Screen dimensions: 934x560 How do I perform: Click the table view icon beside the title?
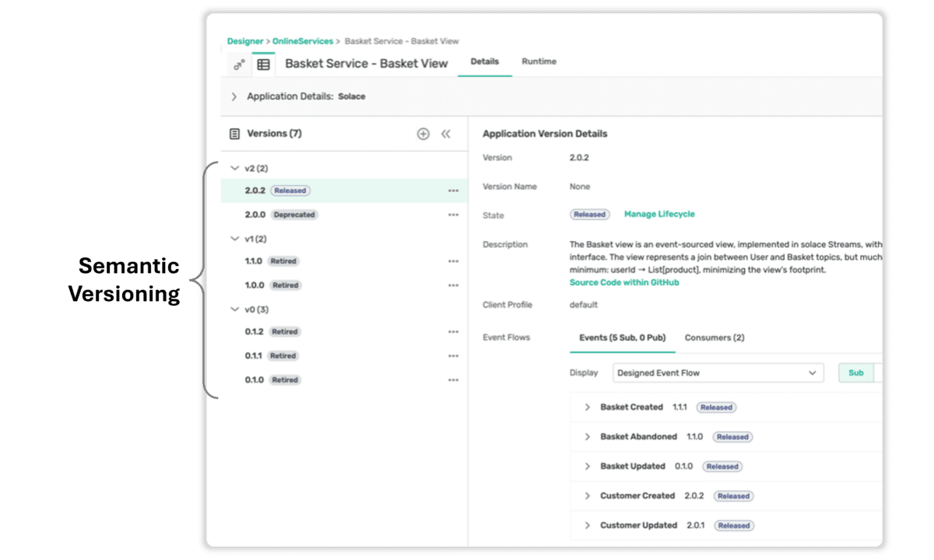(265, 64)
